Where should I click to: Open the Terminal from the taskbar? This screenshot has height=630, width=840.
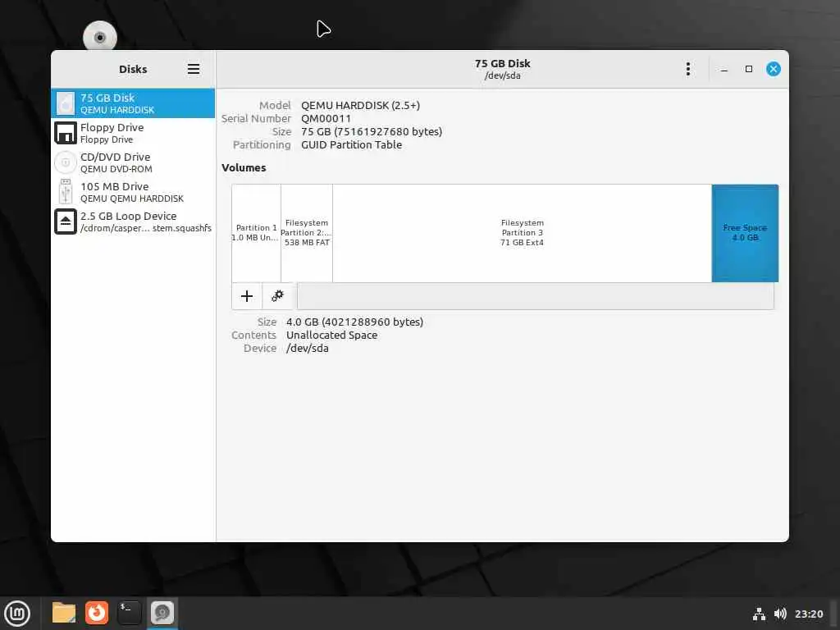tap(129, 613)
